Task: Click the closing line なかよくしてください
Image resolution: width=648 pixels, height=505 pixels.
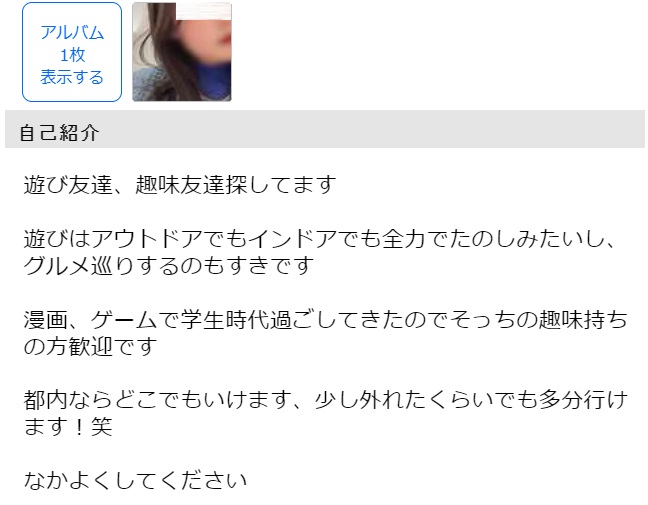Action: (135, 481)
